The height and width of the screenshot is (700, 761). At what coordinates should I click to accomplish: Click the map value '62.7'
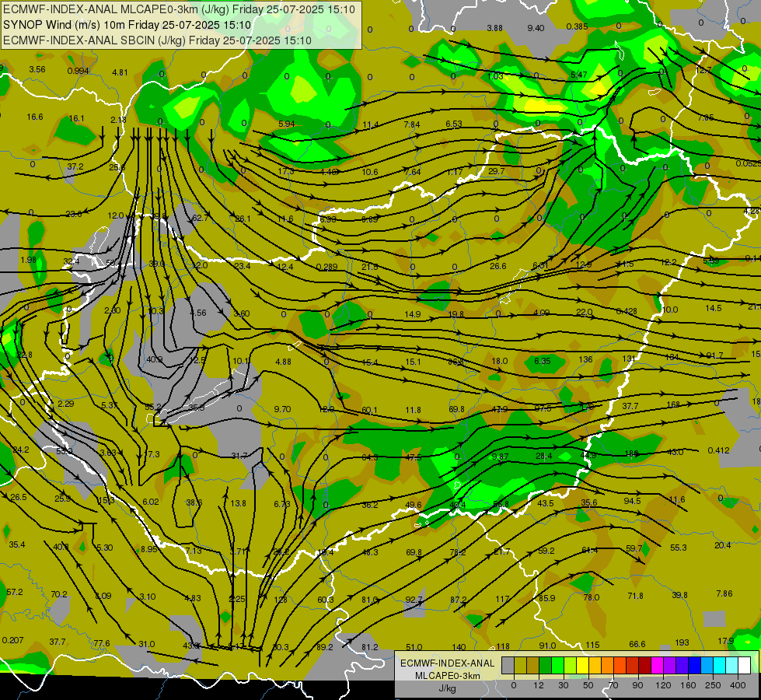coord(200,218)
